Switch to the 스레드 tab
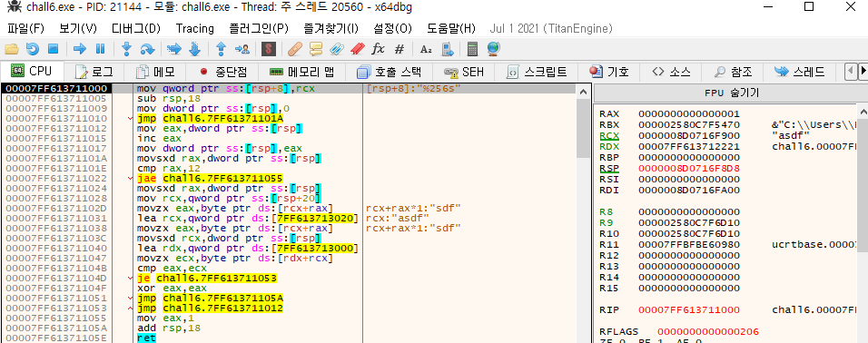Viewport: 868px width, 343px height. point(800,72)
